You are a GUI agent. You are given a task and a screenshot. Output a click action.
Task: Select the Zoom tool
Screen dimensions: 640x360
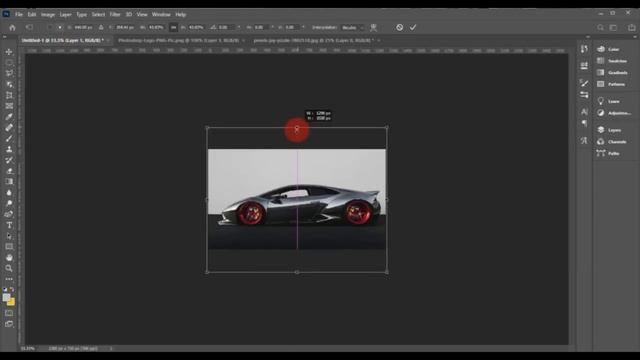(9, 268)
